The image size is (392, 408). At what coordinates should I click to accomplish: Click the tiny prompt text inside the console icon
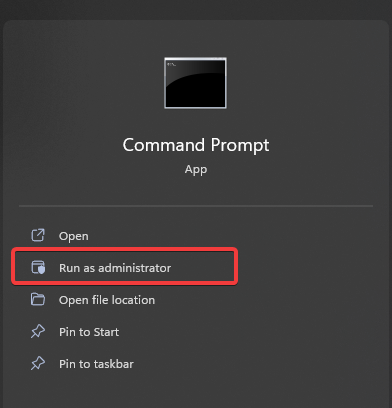click(x=171, y=64)
